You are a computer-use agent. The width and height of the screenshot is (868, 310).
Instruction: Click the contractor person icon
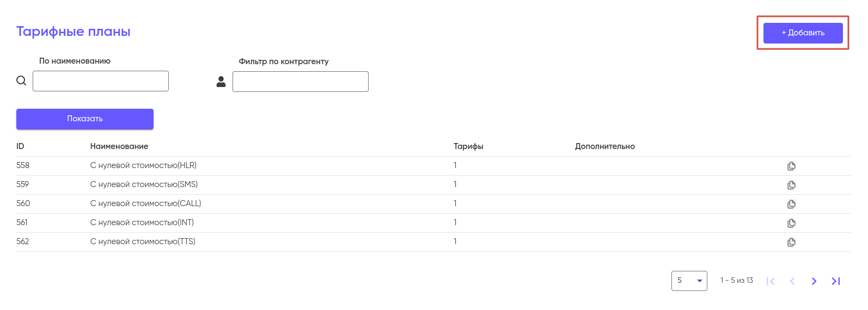(221, 82)
